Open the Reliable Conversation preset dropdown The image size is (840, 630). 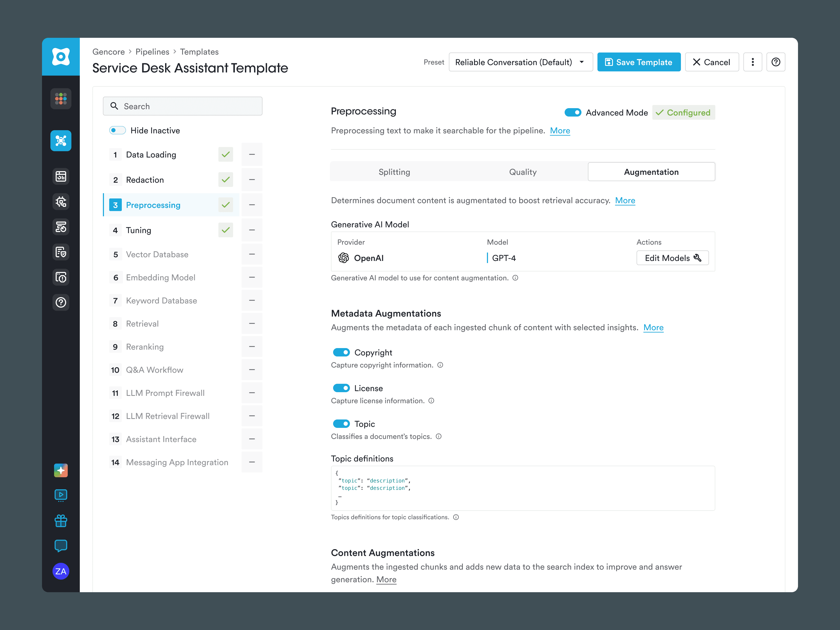[x=521, y=62]
